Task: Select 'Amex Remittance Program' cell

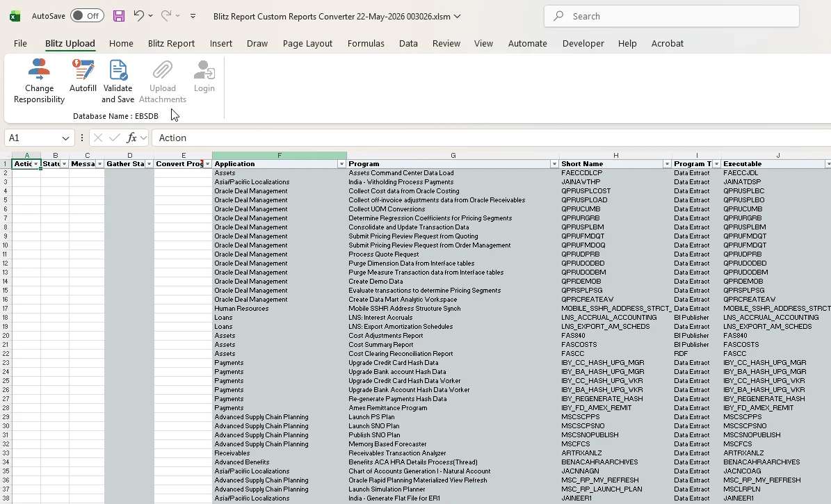Action: (453, 408)
